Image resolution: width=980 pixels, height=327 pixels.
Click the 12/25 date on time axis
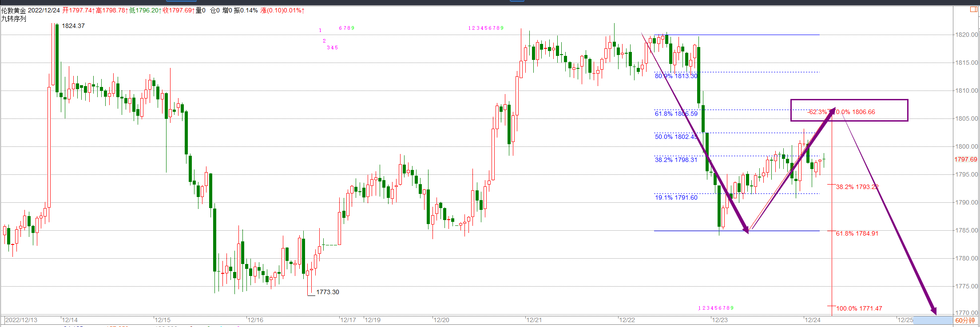pyautogui.click(x=905, y=320)
